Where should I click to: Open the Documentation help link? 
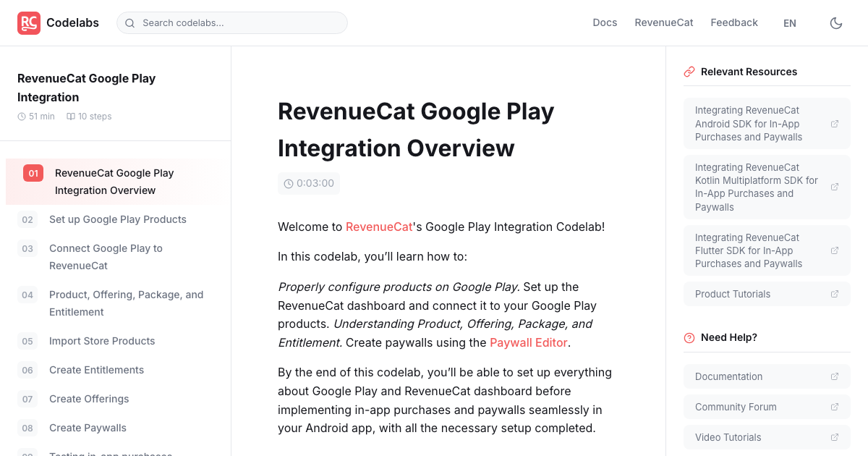click(x=767, y=376)
